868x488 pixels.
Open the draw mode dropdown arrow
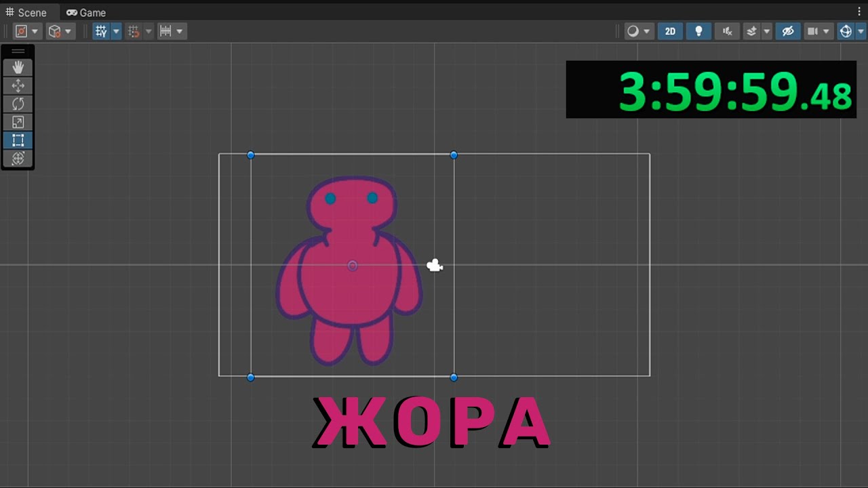(x=647, y=31)
